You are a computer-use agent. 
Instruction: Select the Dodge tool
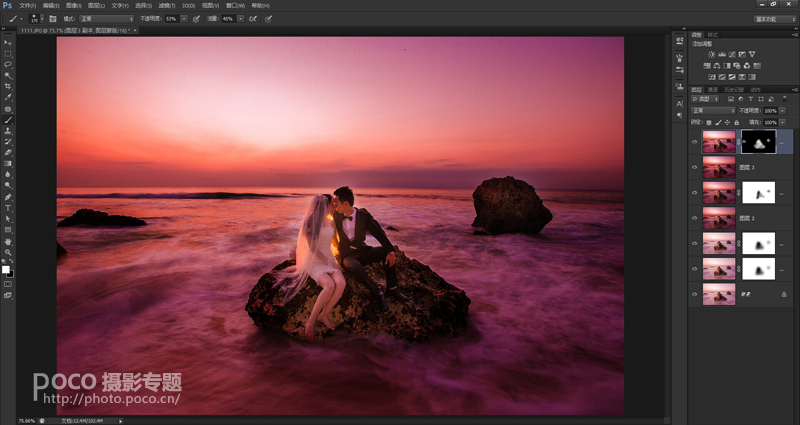coord(8,186)
